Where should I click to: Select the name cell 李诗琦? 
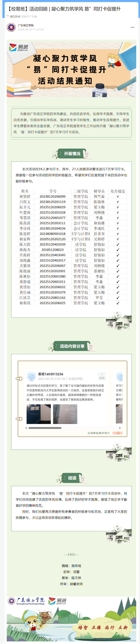[x=25, y=229]
